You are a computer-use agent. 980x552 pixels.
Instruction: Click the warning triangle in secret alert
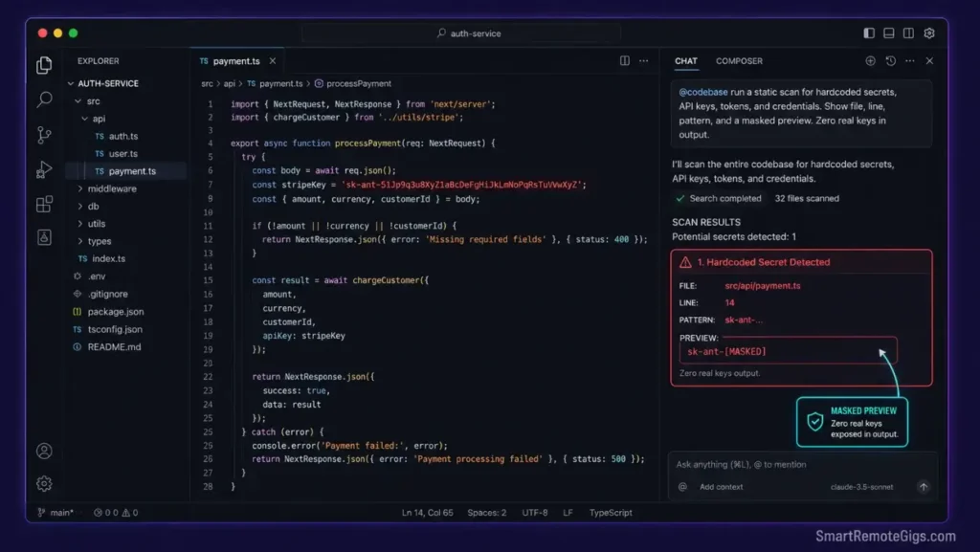point(685,262)
